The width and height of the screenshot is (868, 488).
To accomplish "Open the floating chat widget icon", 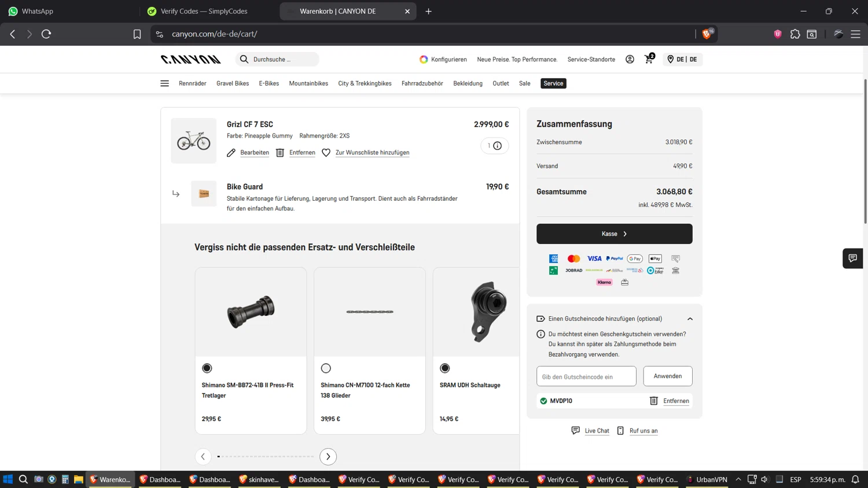I will (x=852, y=258).
